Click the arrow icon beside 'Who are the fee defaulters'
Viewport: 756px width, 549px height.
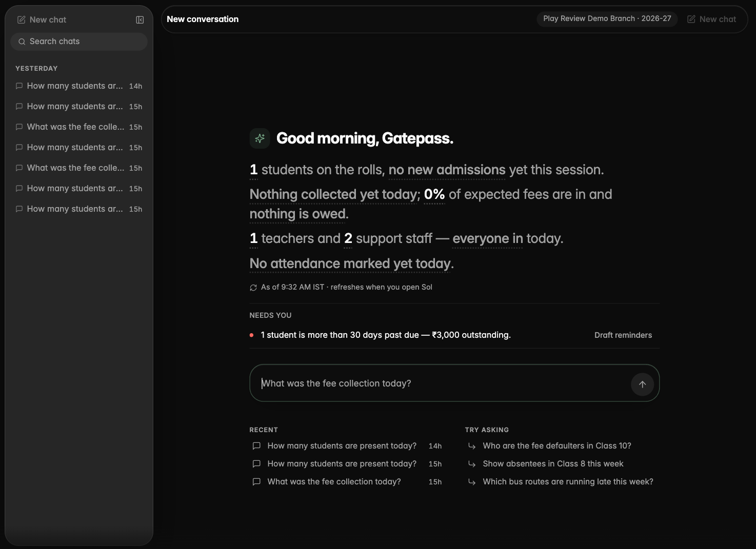(472, 446)
